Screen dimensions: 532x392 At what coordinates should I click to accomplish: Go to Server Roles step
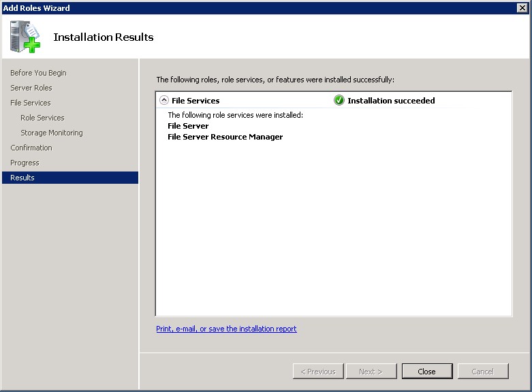(31, 88)
